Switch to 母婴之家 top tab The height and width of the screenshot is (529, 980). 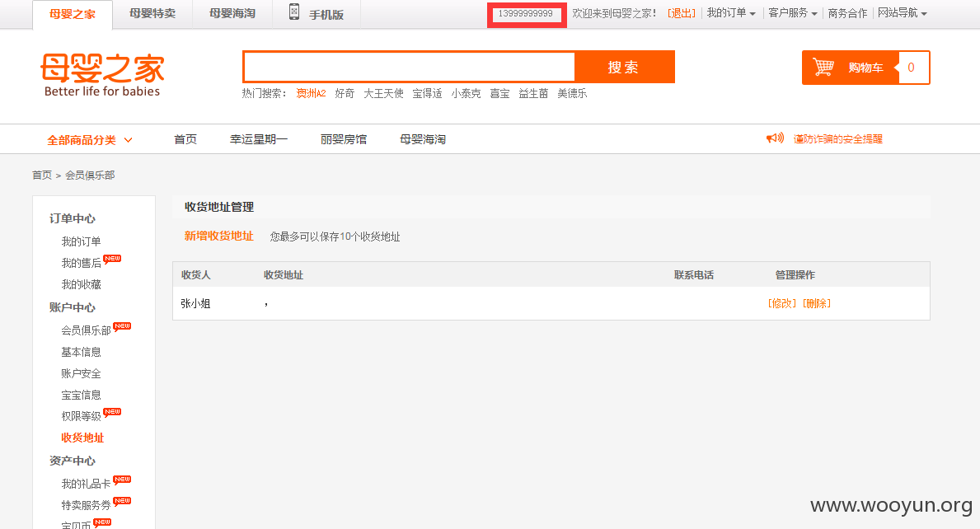coord(73,14)
